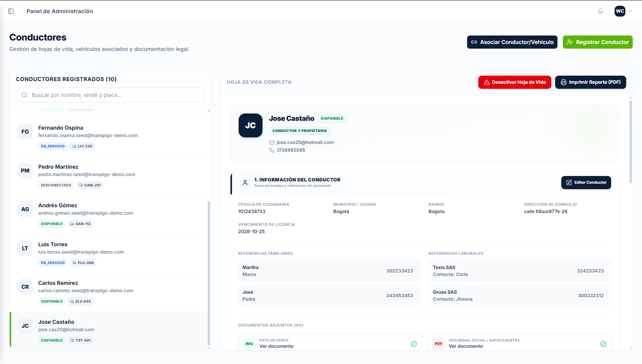The image size is (642, 364).
Task: Click the phone icon beside 3138992085
Action: [x=272, y=150]
